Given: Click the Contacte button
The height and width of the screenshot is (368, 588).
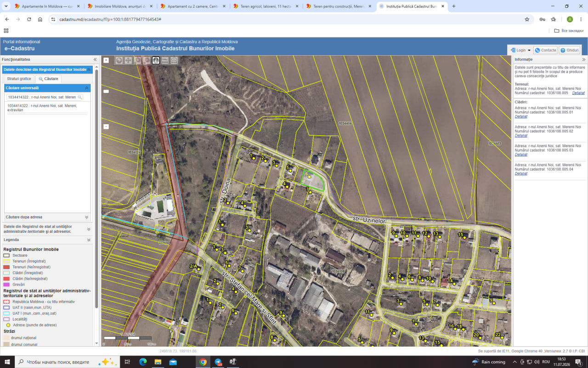Looking at the screenshot, I should [x=546, y=50].
